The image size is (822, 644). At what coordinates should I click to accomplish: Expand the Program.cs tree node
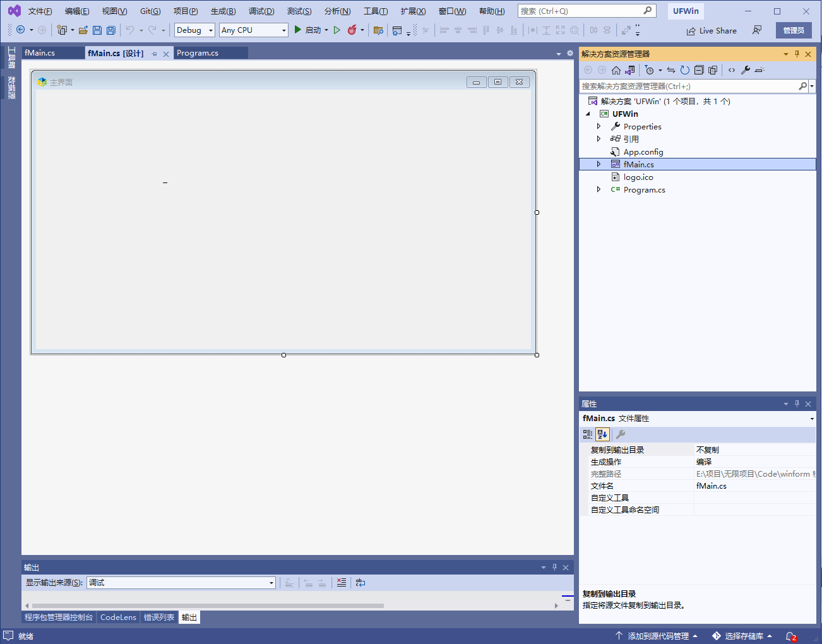tap(599, 189)
